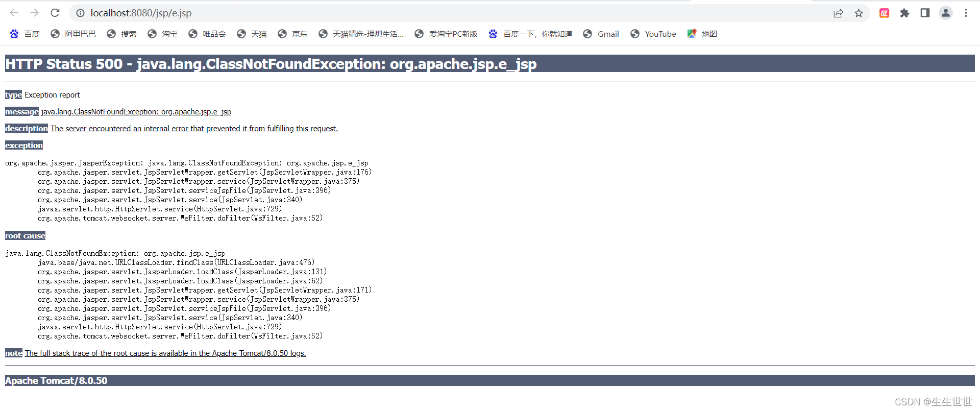980x411 pixels.
Task: Click the JspServletWrapper.java:176 stack line
Action: click(x=205, y=173)
